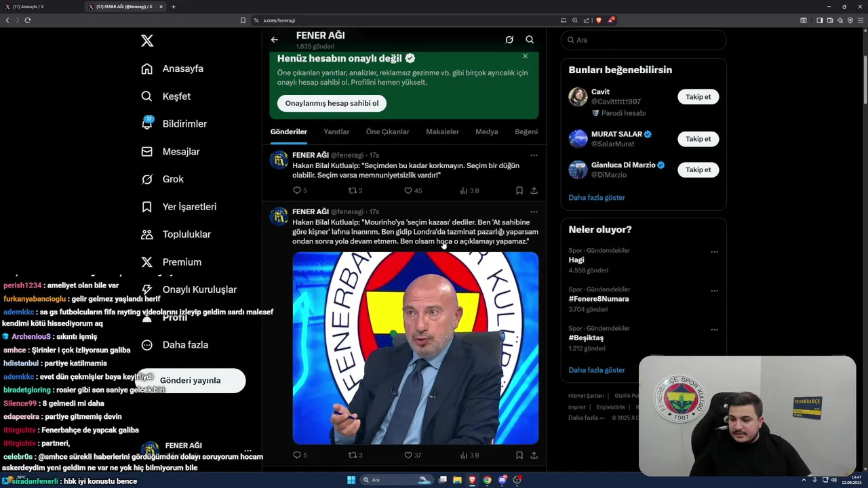
Task: Open File Explorer from the taskbar
Action: (457, 480)
